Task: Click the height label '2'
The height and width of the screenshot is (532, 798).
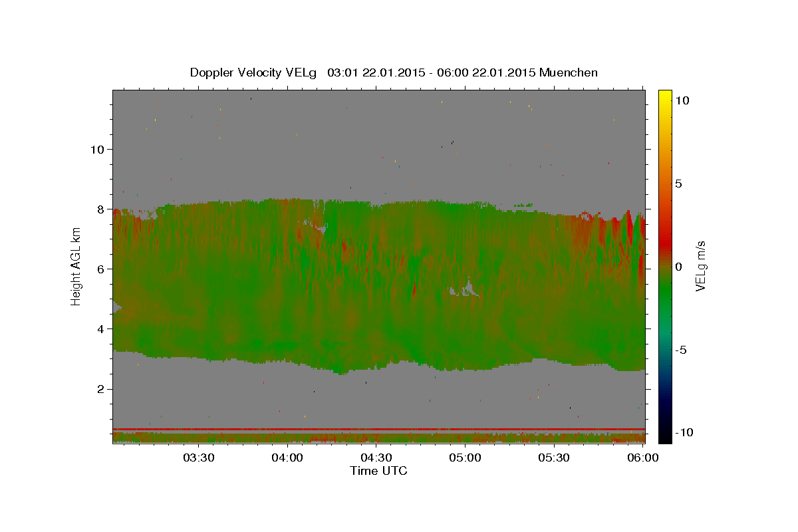Action: pyautogui.click(x=99, y=389)
